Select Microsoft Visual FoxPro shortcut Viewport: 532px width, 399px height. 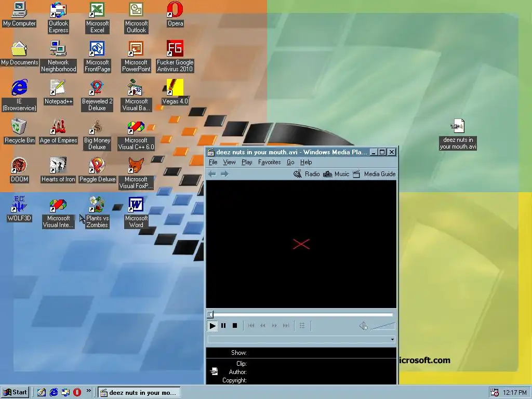[x=136, y=174]
